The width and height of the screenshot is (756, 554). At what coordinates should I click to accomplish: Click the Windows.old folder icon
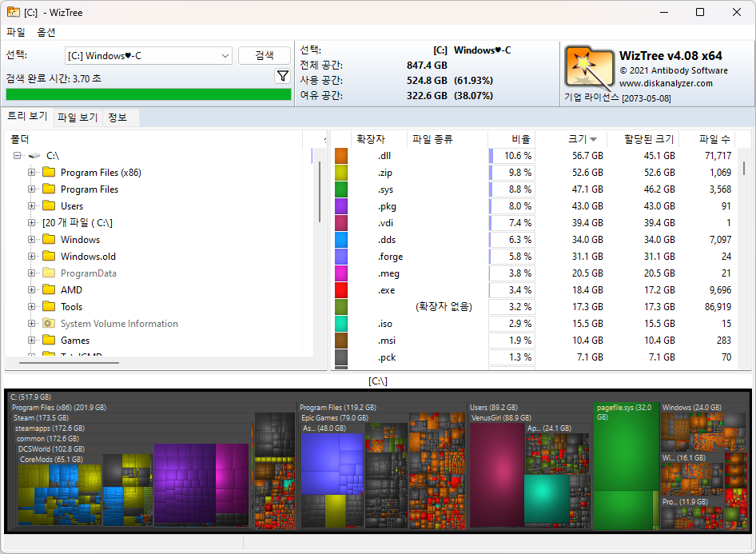(x=49, y=256)
